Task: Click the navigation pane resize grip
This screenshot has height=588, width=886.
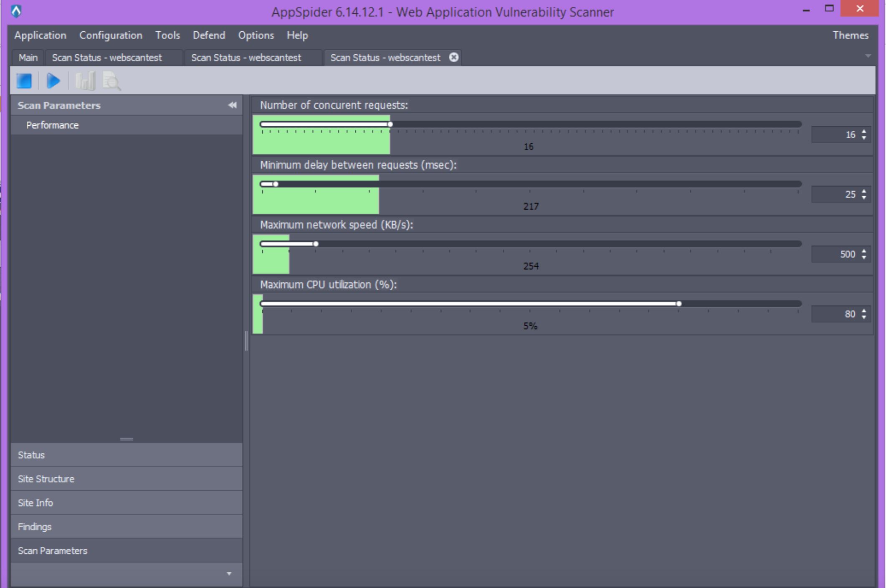Action: 127,439
